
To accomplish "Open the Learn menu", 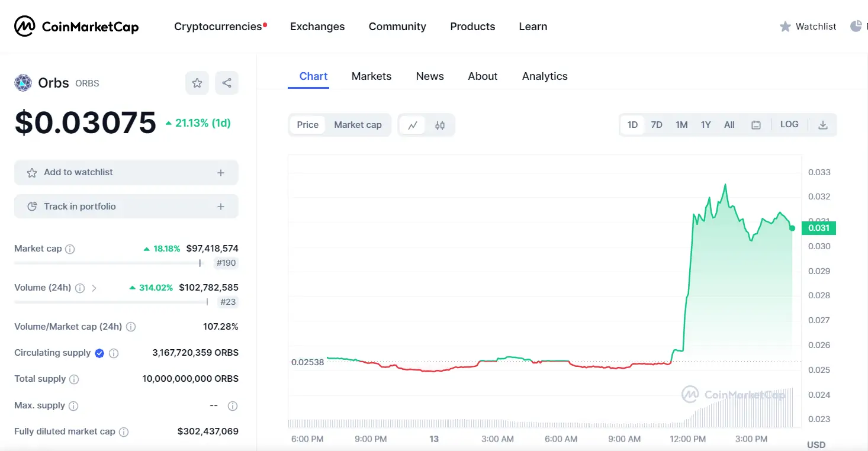I will pyautogui.click(x=533, y=27).
